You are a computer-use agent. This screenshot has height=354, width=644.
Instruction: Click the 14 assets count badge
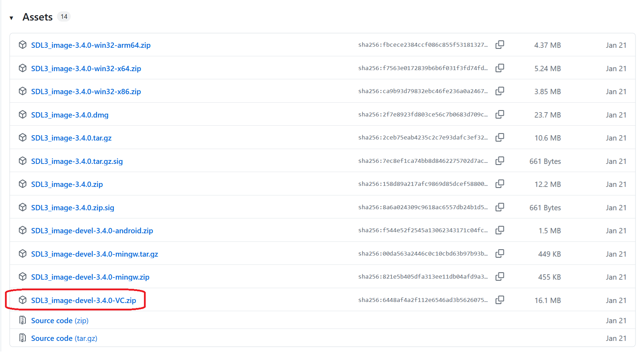click(64, 16)
